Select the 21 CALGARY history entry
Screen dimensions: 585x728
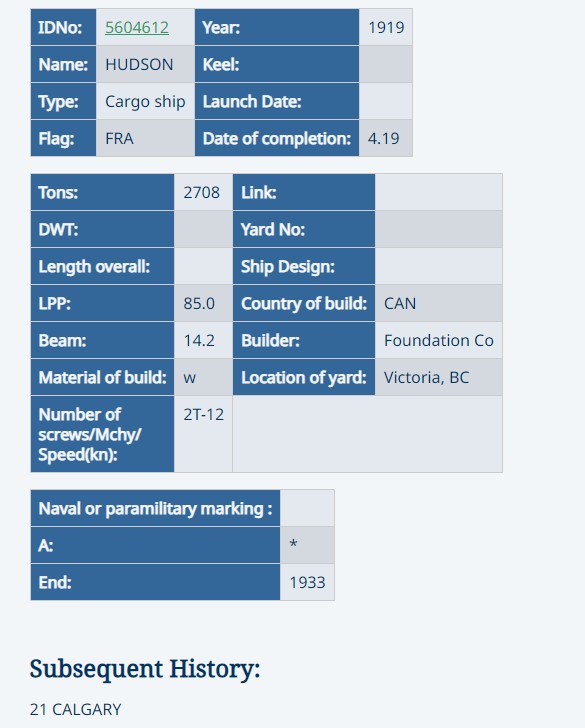[75, 709]
